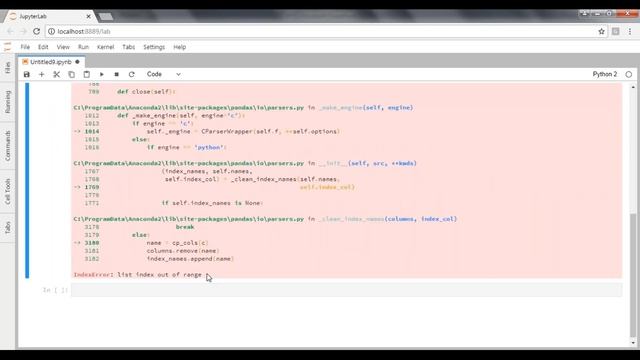The image size is (640, 360).
Task: Close Untitled9.ipynb via the unsaved dot
Action: (x=77, y=62)
